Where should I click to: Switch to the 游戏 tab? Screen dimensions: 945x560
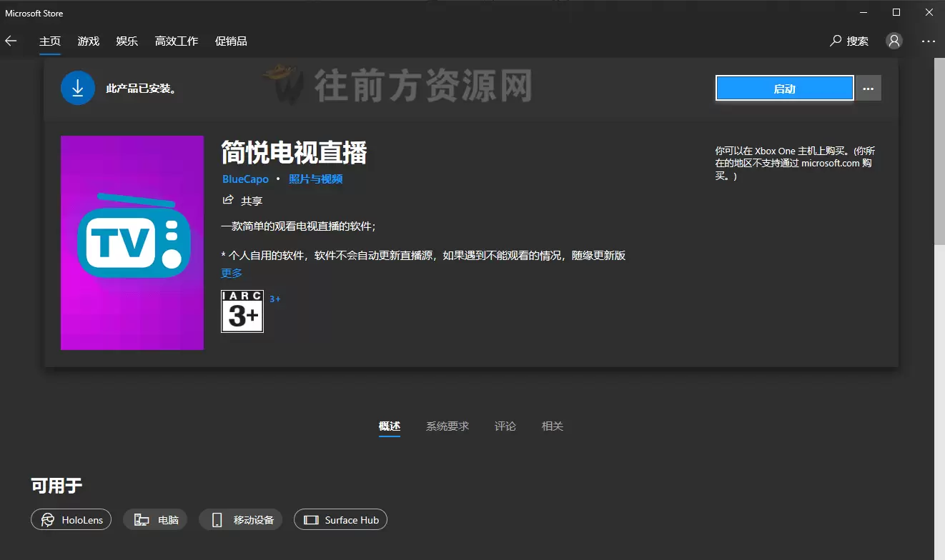click(89, 41)
